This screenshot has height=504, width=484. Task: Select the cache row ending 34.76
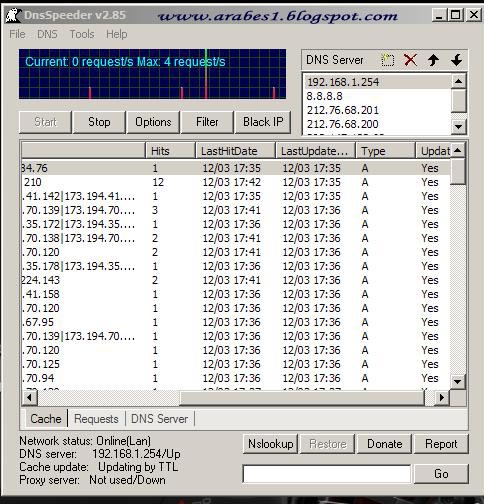(x=236, y=168)
